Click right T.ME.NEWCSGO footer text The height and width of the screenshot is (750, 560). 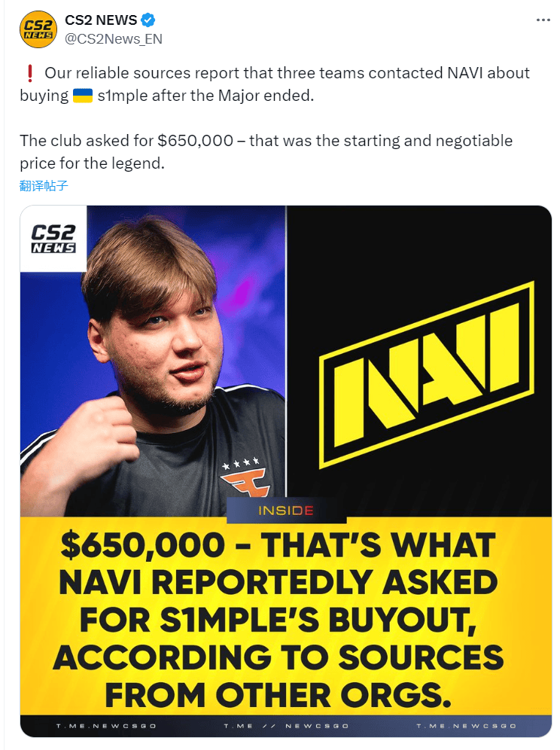(466, 726)
